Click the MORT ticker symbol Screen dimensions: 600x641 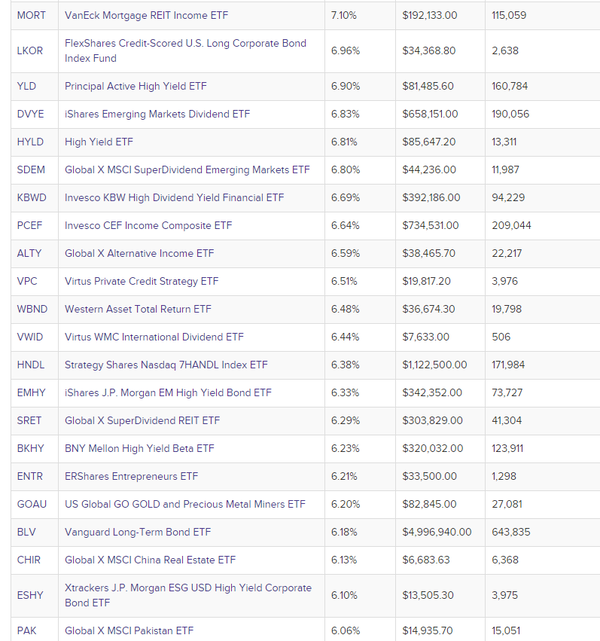click(x=31, y=16)
